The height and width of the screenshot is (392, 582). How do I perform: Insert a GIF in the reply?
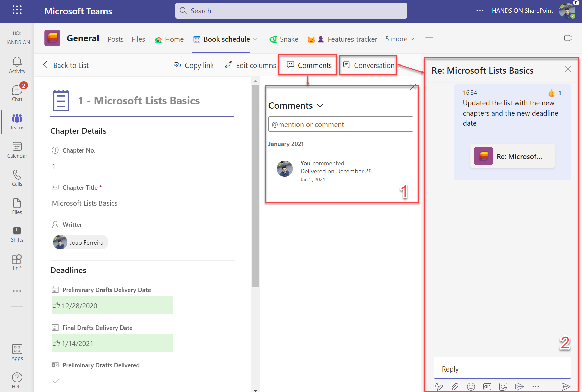487,387
